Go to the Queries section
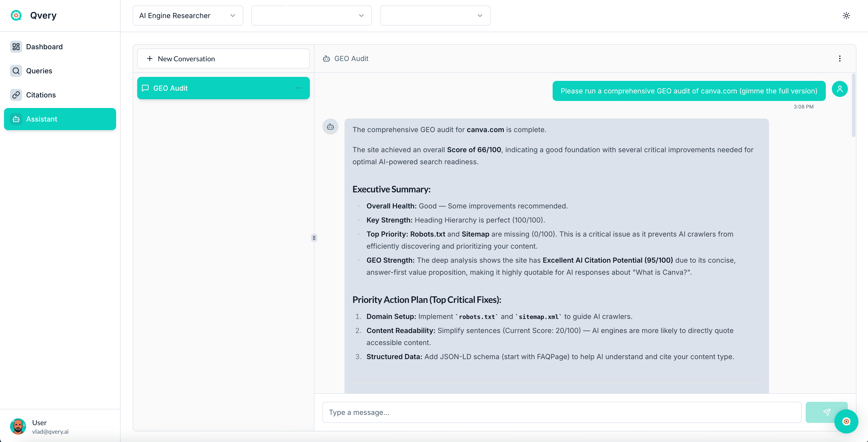This screenshot has height=442, width=868. [39, 71]
